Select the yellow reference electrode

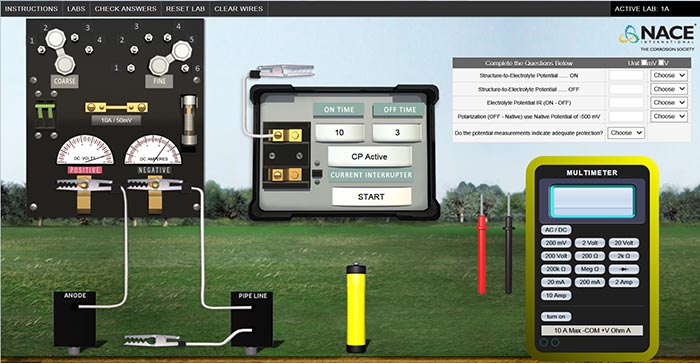356,308
